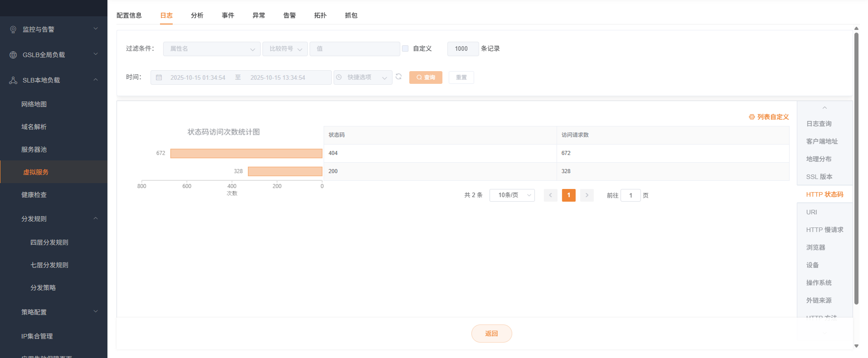Collapse the 分发规则 sidebar section
Image resolution: width=868 pixels, height=358 pixels.
[x=96, y=218]
